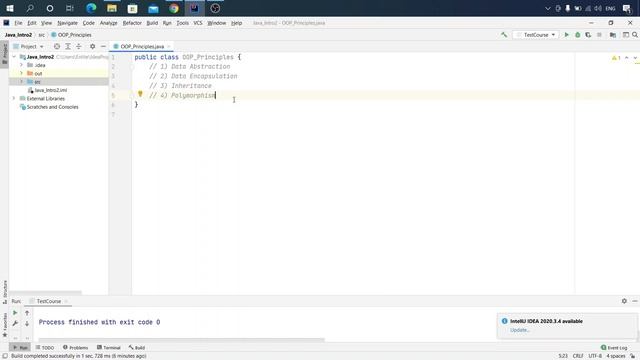Expand External Libraries node

pyautogui.click(x=15, y=98)
